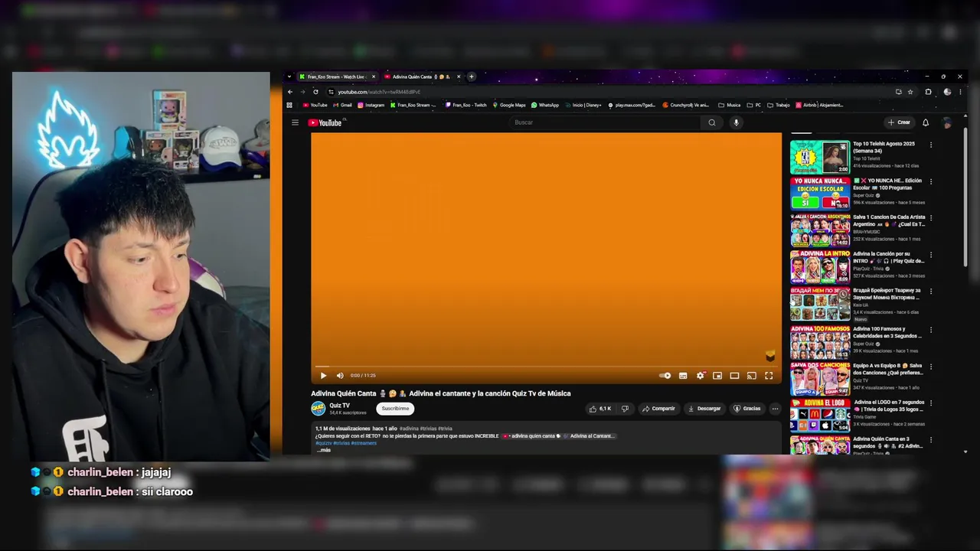Bookmark this page with the star icon
The width and height of the screenshot is (980, 551).
[x=910, y=92]
